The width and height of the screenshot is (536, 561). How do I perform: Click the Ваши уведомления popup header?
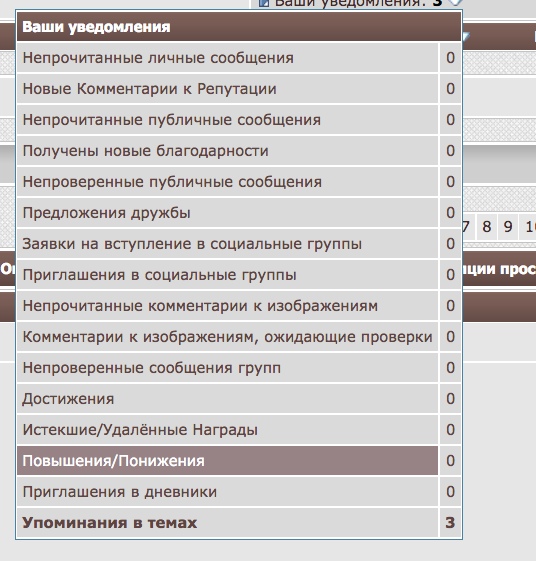click(239, 27)
